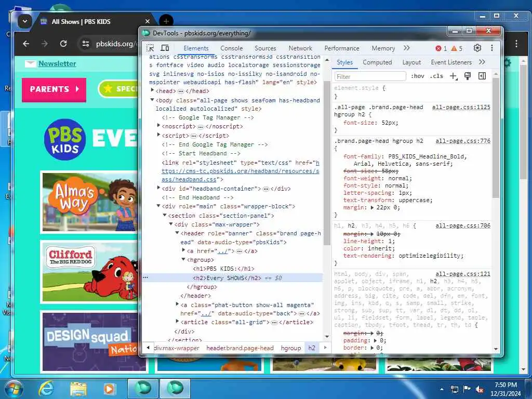Screen dimensions: 532x399
Task: Select header.brand.page-head breadcrumb
Action: pyautogui.click(x=240, y=348)
